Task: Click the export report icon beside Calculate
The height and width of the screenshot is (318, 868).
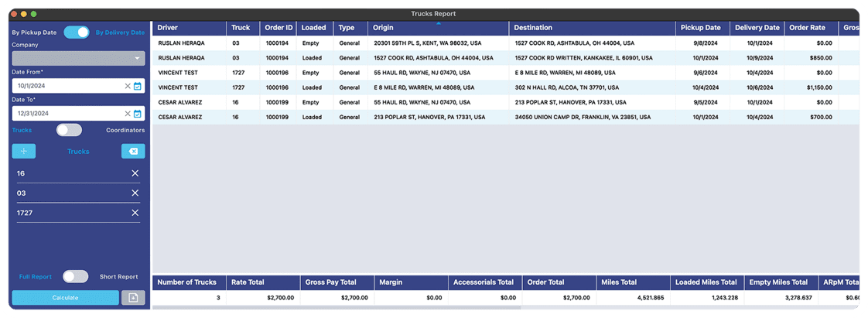Action: (133, 298)
